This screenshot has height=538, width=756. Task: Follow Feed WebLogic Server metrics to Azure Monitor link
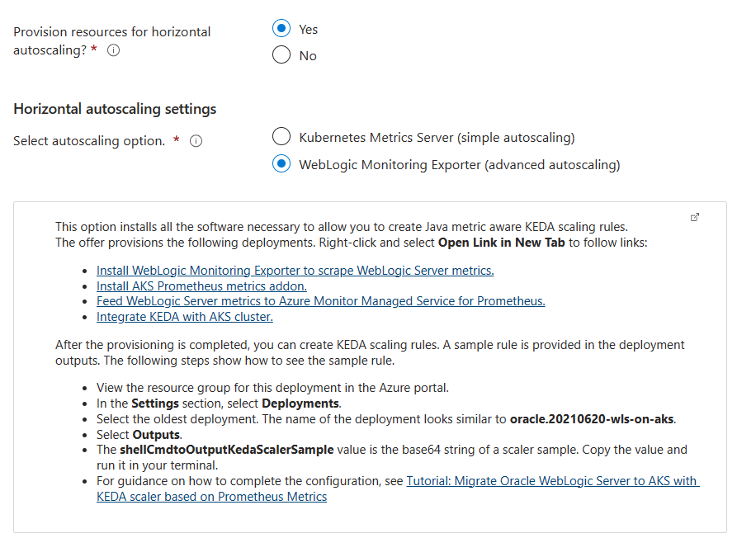pos(320,301)
